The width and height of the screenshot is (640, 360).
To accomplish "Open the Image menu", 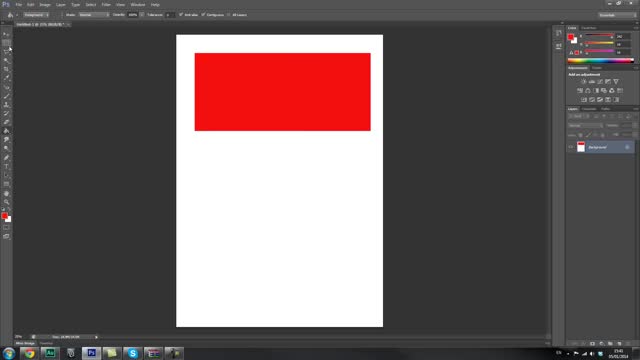I will click(45, 4).
